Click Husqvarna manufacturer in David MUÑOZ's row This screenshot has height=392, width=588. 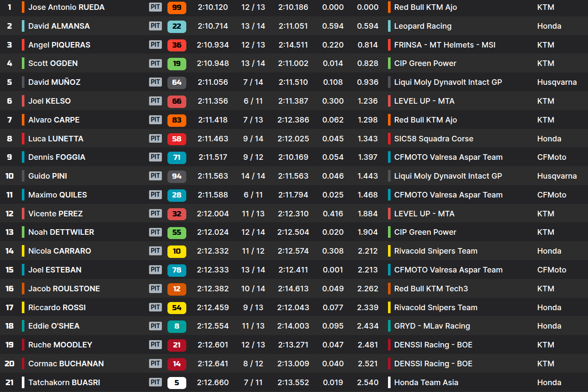557,82
